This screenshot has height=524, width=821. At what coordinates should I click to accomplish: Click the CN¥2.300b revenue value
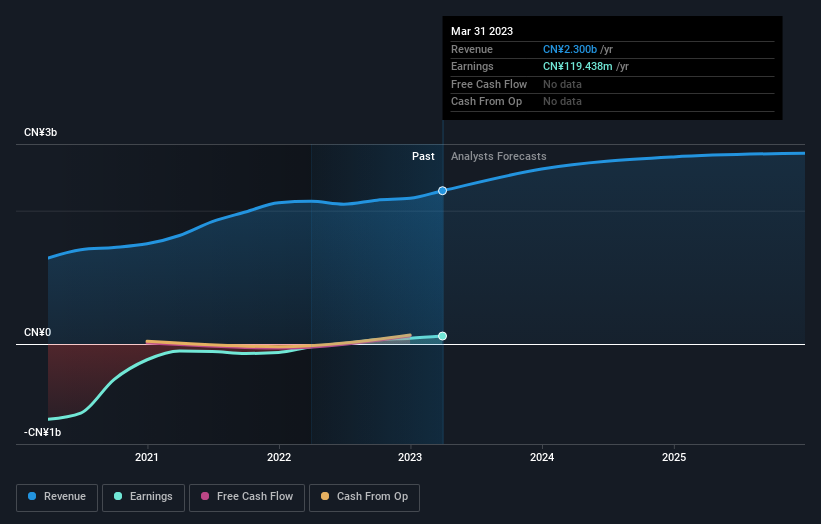(x=570, y=49)
